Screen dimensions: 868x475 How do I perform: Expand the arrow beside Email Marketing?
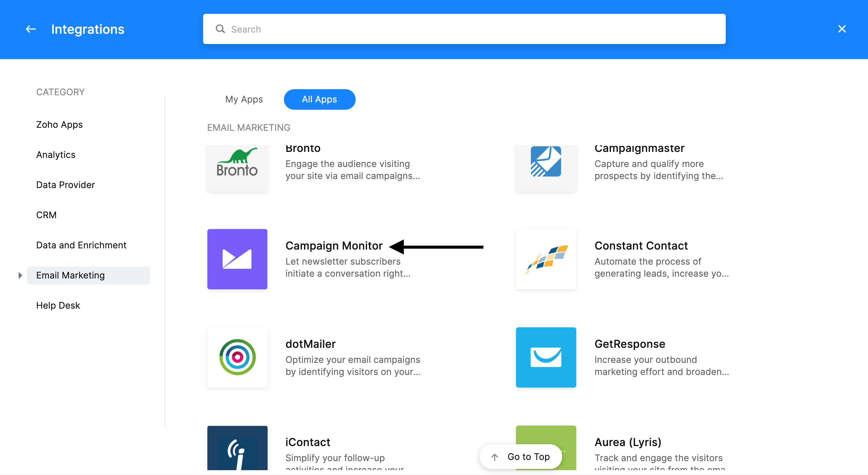pos(20,275)
